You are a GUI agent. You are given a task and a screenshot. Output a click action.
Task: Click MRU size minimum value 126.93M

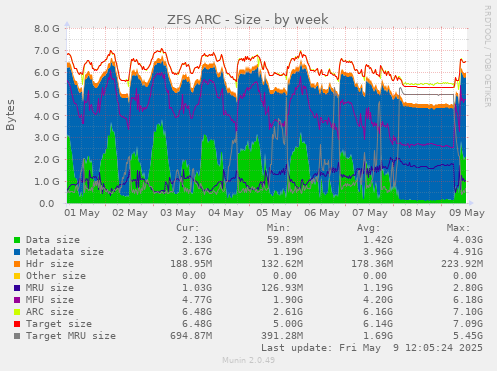[282, 288]
